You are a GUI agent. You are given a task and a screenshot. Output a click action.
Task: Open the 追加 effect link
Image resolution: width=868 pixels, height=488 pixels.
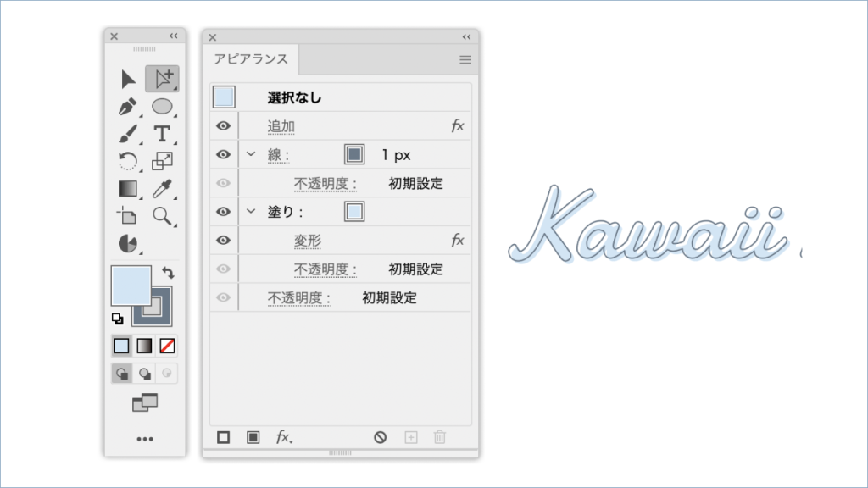[x=281, y=127]
